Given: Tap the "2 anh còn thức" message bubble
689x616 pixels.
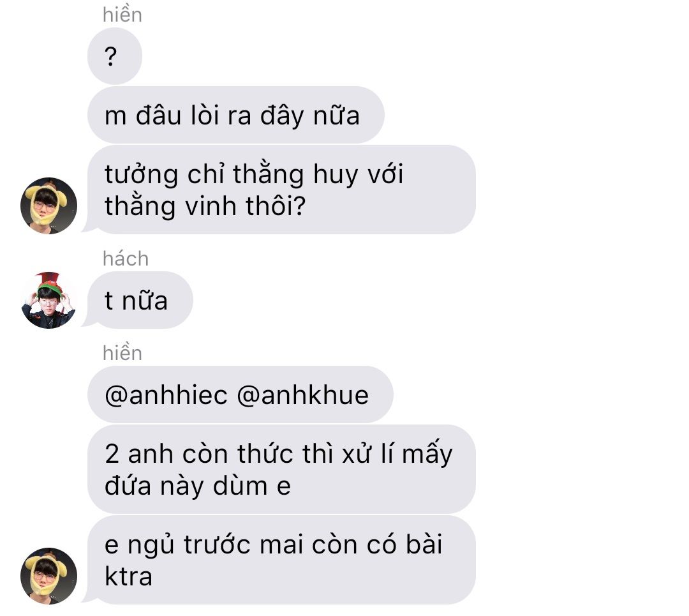Looking at the screenshot, I should tap(281, 470).
